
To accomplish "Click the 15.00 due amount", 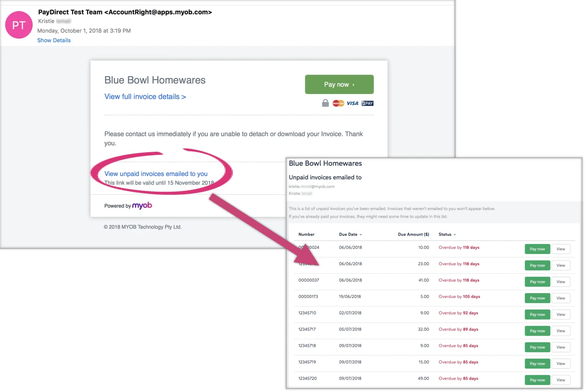I will [424, 362].
